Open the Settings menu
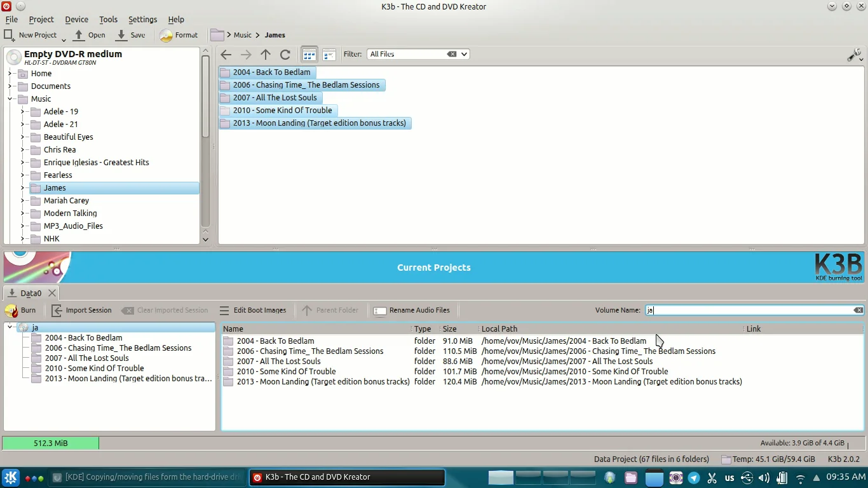 [143, 19]
